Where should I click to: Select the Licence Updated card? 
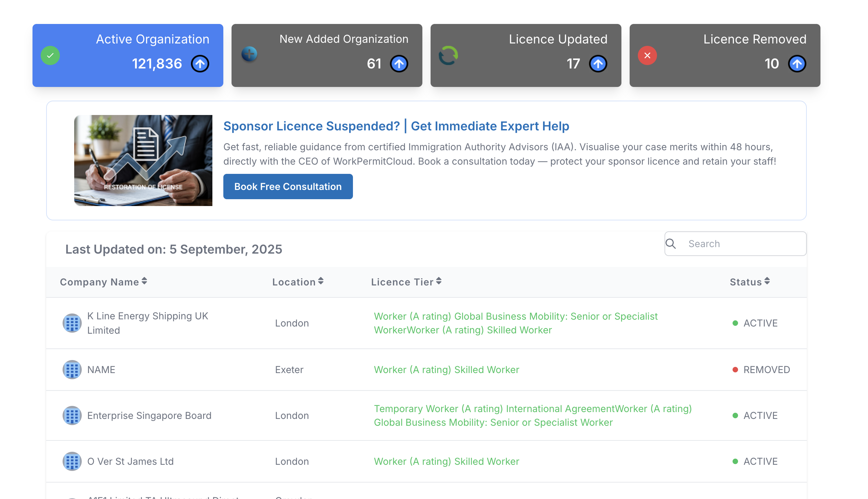(x=526, y=55)
